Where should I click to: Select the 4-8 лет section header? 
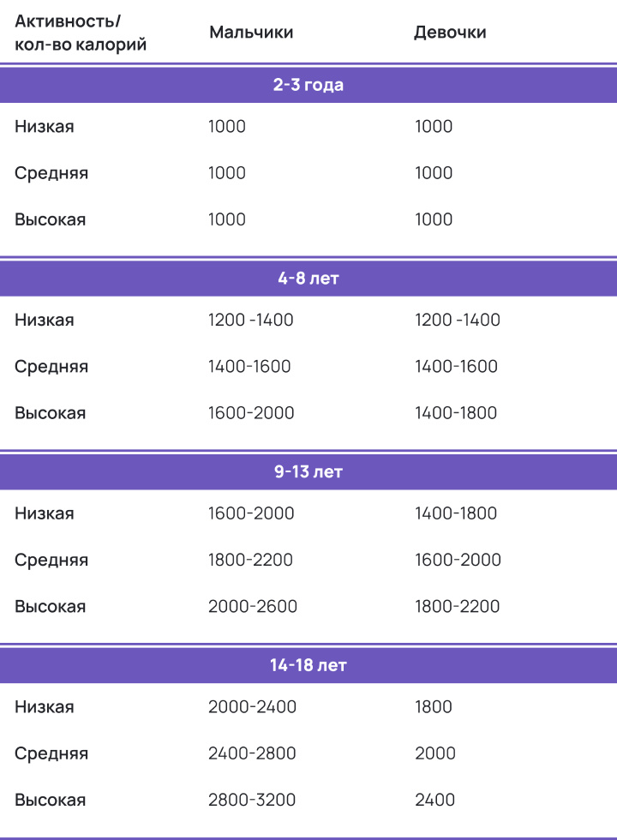[x=308, y=278]
